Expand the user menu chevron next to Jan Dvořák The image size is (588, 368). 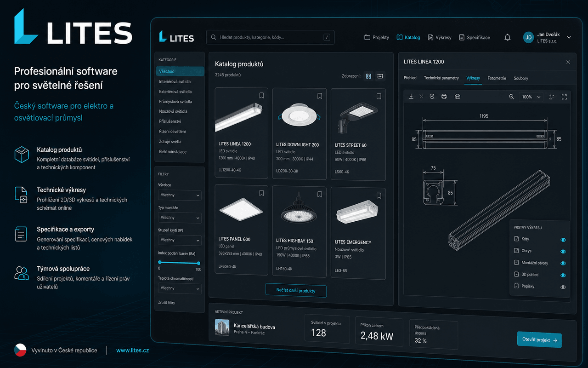tap(569, 38)
